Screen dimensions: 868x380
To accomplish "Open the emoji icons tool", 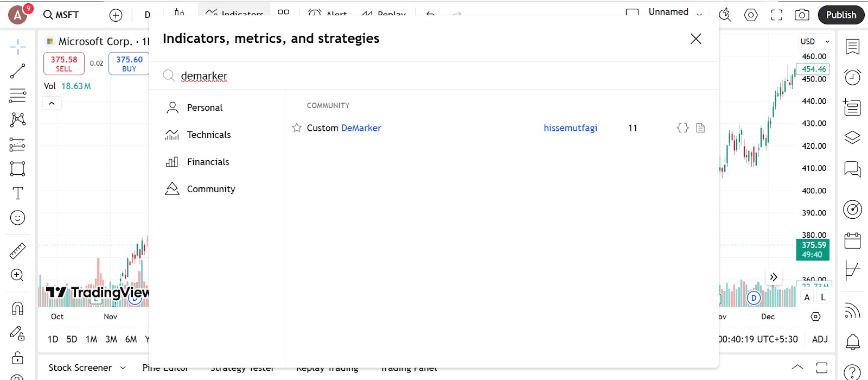I will click(x=18, y=218).
